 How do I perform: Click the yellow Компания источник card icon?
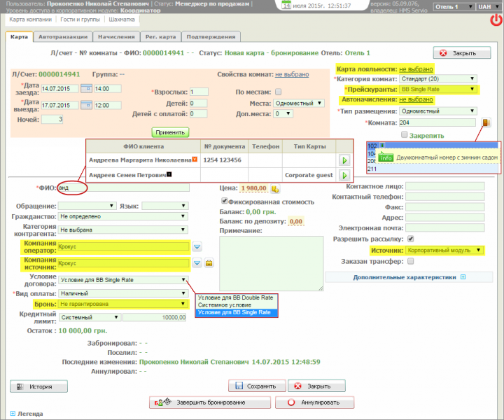pyautogui.click(x=209, y=263)
